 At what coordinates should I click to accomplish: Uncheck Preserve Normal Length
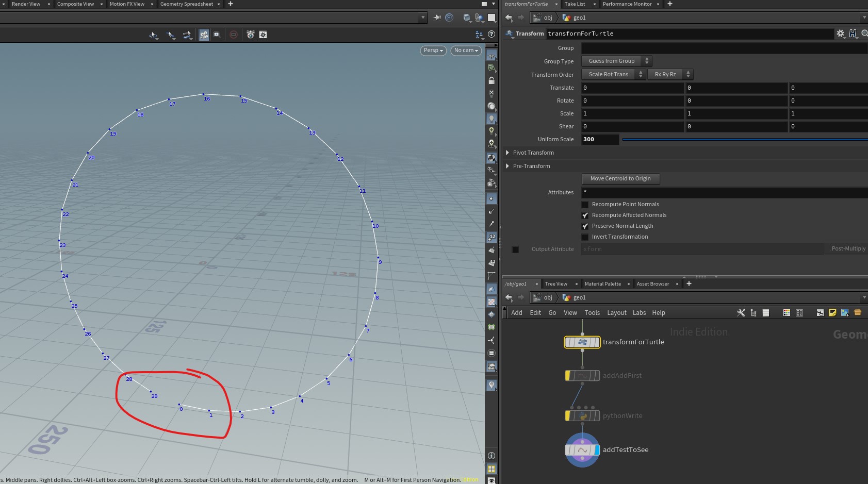pos(585,226)
